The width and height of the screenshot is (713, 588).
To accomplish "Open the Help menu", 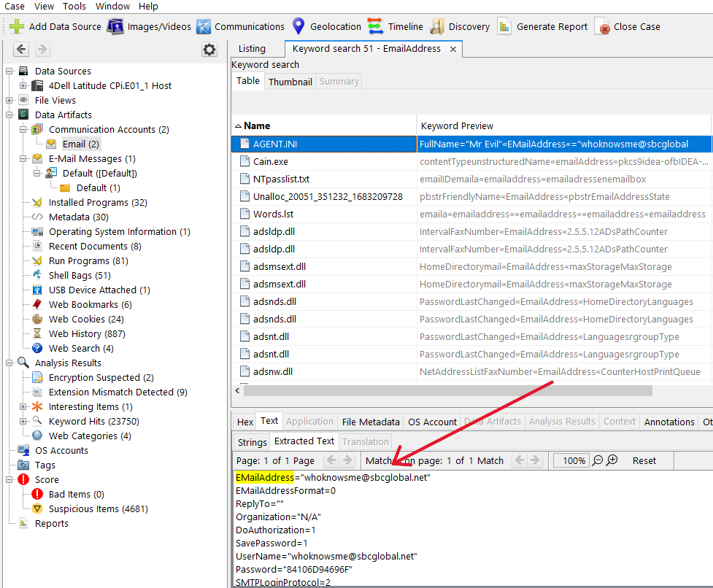I will click(148, 7).
